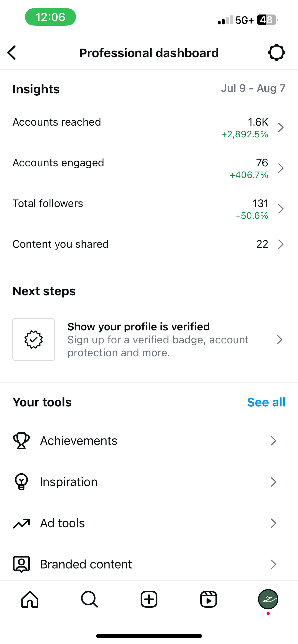This screenshot has height=644, width=298.
Task: Expand Accounts reached details chevron
Action: [281, 127]
